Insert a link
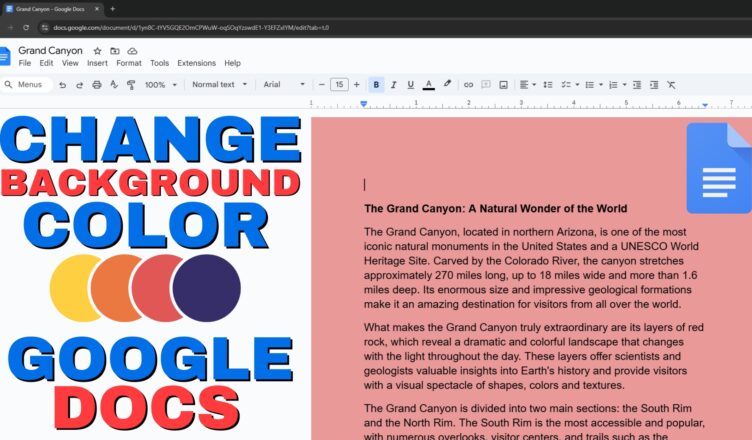The height and width of the screenshot is (440, 752). [x=469, y=85]
